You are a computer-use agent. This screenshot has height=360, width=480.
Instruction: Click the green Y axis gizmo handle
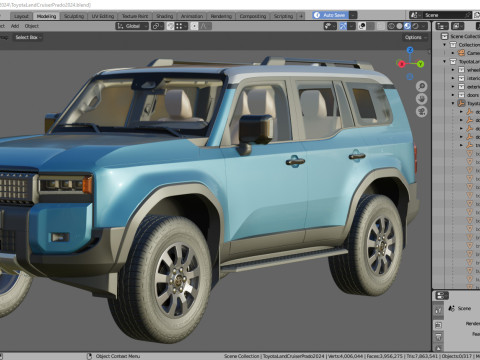click(420, 64)
